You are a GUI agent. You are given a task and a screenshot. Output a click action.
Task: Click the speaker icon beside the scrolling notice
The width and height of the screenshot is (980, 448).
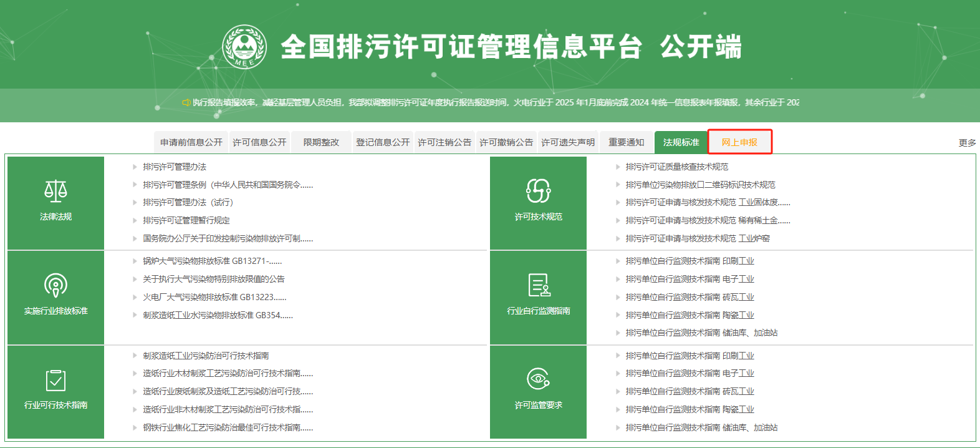[186, 102]
